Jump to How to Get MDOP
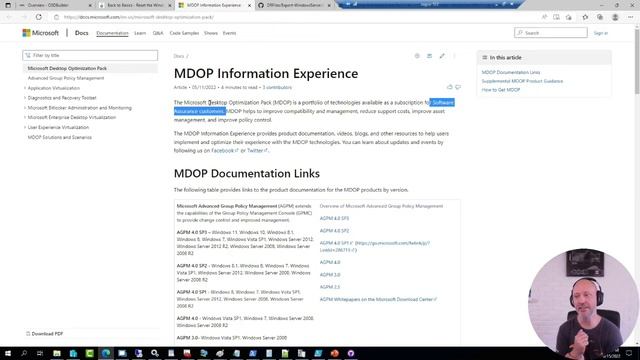640x360 pixels. click(x=501, y=90)
